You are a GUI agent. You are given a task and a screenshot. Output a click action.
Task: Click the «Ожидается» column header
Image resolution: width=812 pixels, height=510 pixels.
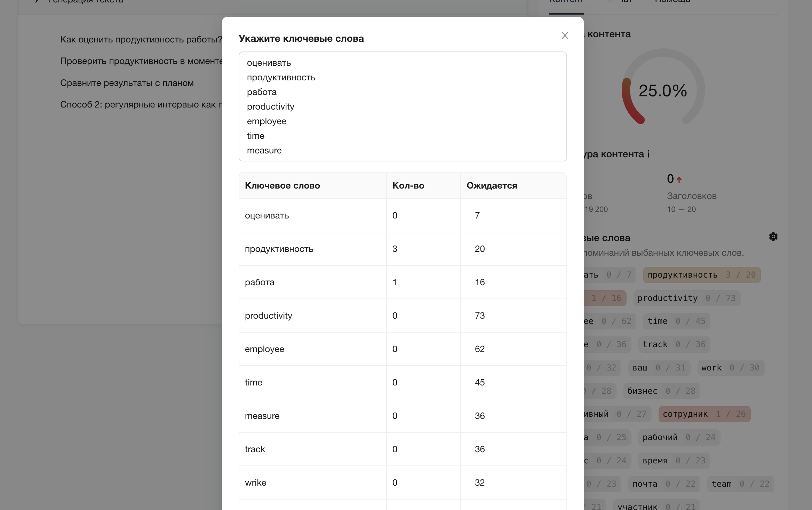492,185
